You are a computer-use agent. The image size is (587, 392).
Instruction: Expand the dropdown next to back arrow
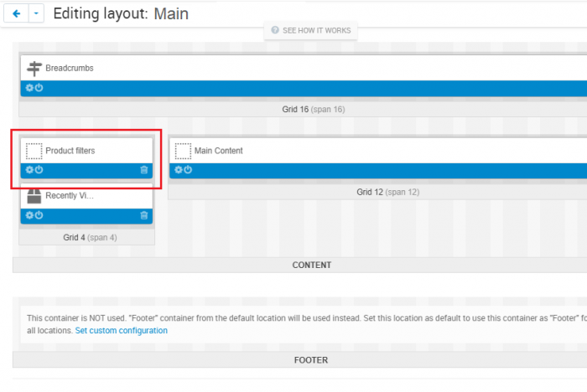tap(36, 14)
